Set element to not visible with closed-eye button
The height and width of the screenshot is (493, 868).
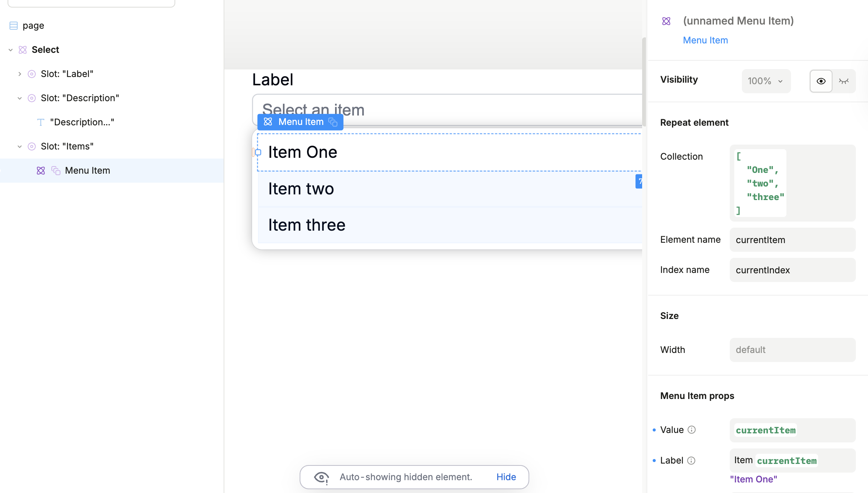coord(844,81)
